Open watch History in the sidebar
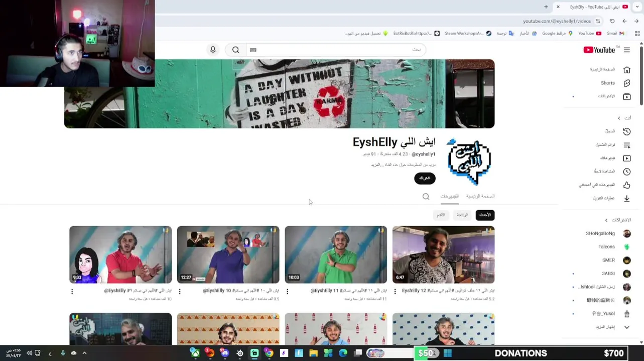Screen dimensions: 644x361 coord(617,131)
